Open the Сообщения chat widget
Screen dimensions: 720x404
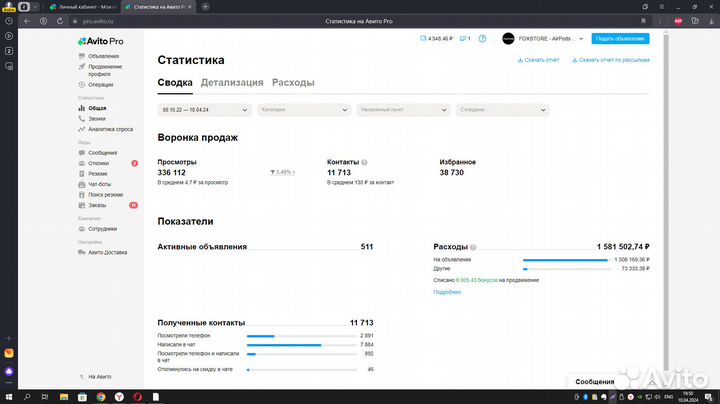[x=595, y=382]
